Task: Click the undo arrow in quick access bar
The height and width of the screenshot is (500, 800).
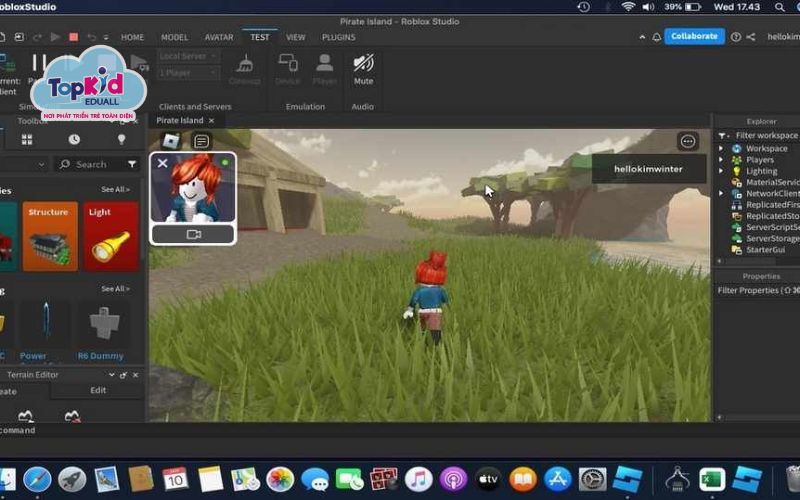Action: pyautogui.click(x=91, y=37)
